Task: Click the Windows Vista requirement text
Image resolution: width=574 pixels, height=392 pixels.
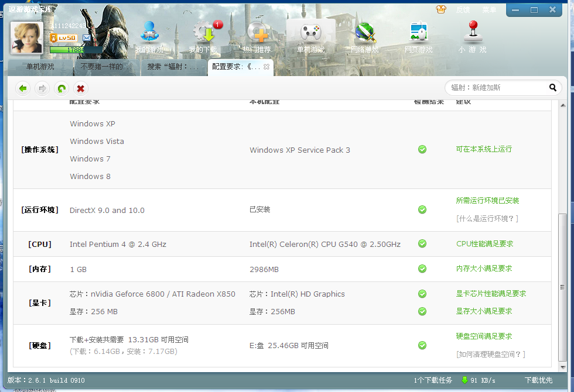Action: (x=97, y=141)
